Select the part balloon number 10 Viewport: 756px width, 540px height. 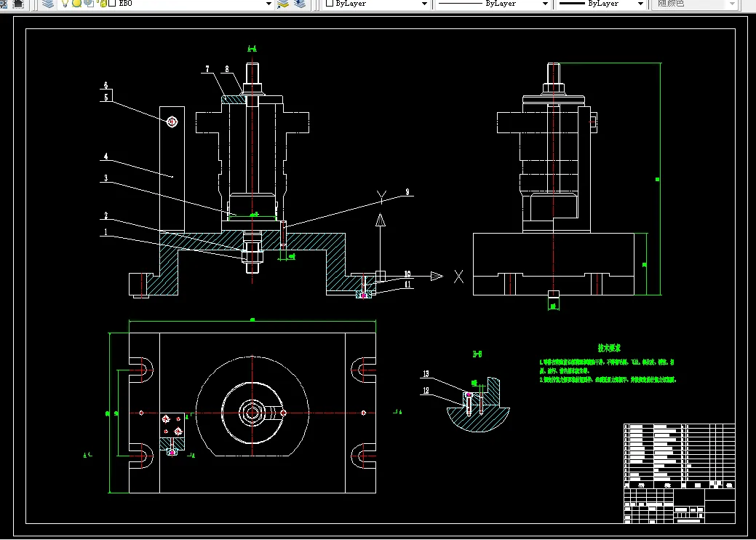coord(407,274)
